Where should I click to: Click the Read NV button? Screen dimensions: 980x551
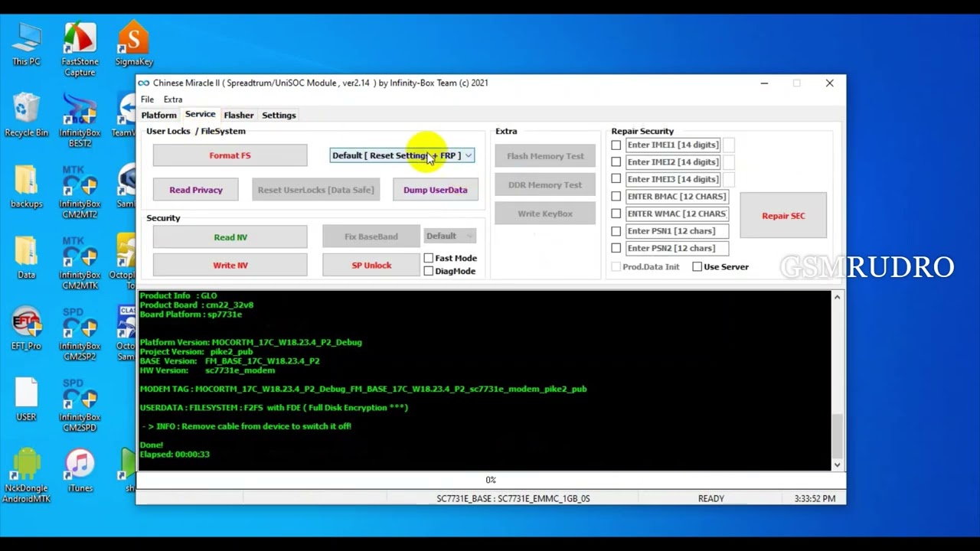point(230,237)
